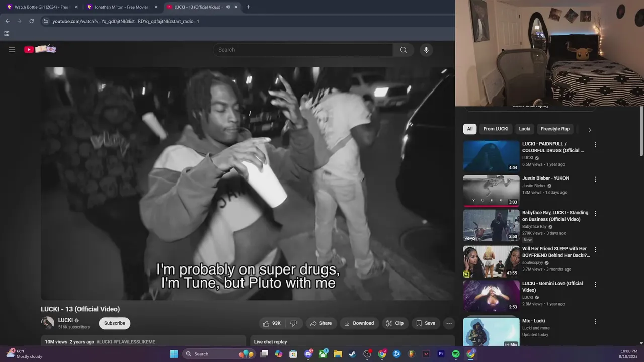
Task: Open options for Will Her Friend SLEEP video
Action: coord(595,250)
